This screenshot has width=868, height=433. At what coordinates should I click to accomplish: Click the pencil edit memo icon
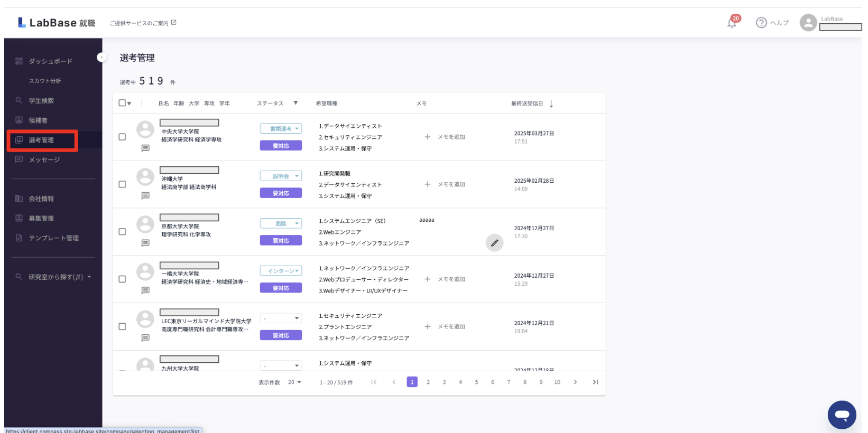coord(494,243)
